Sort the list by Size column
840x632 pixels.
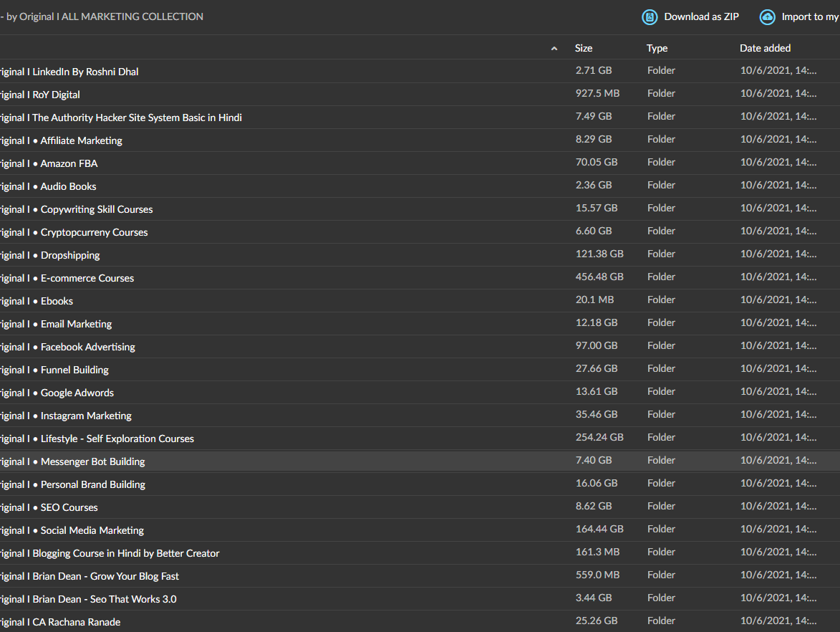coord(584,48)
